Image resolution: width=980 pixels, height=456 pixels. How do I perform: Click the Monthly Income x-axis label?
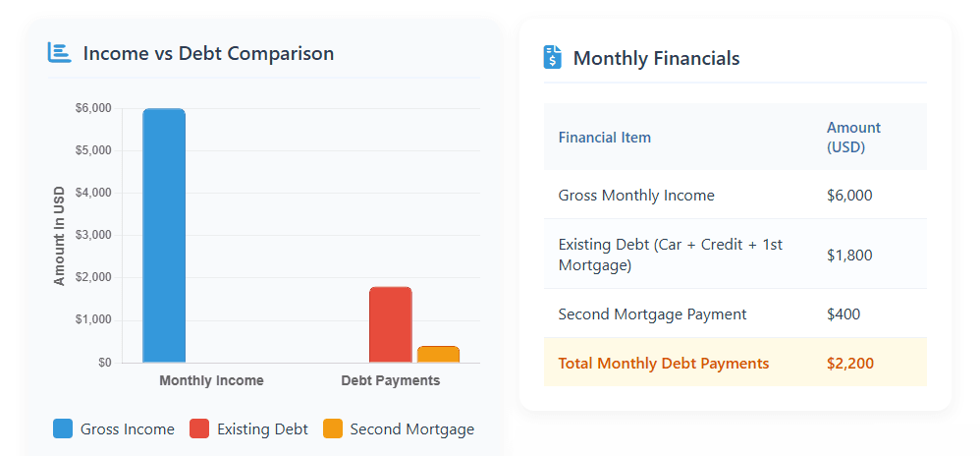(x=211, y=380)
